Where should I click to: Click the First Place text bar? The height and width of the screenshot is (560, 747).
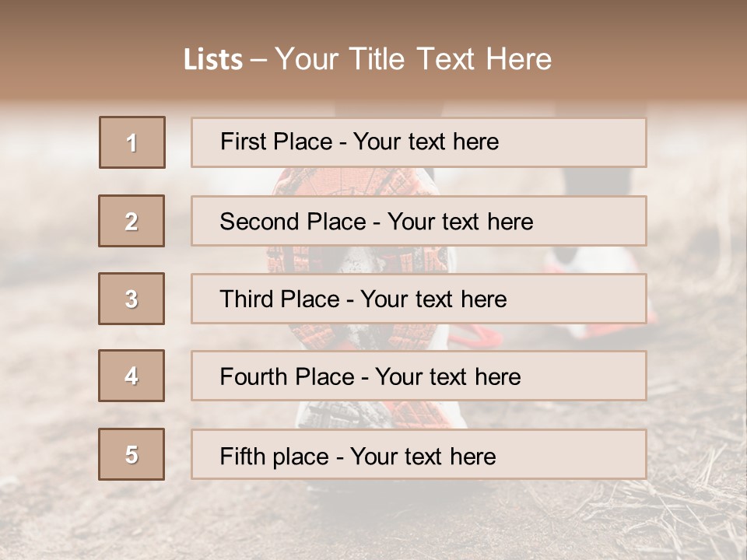click(418, 142)
